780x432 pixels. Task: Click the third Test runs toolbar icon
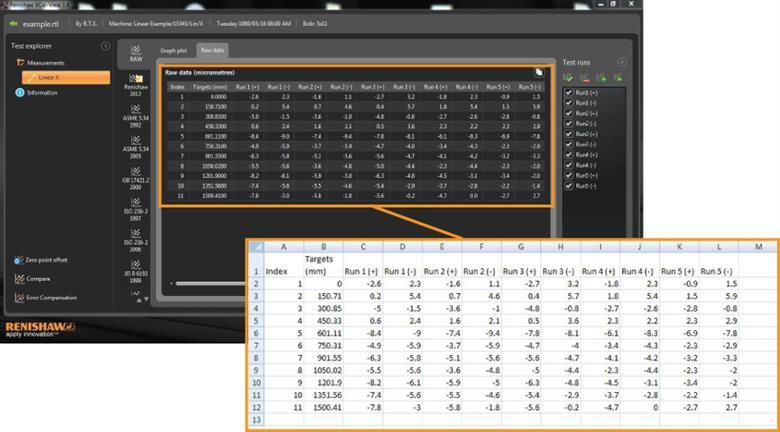pyautogui.click(x=601, y=77)
